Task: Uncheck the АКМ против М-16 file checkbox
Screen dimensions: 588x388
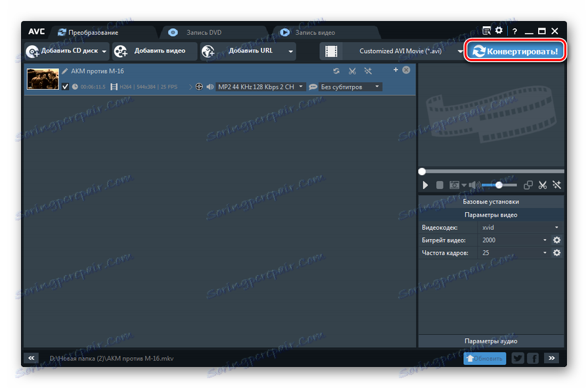Action: [x=65, y=87]
